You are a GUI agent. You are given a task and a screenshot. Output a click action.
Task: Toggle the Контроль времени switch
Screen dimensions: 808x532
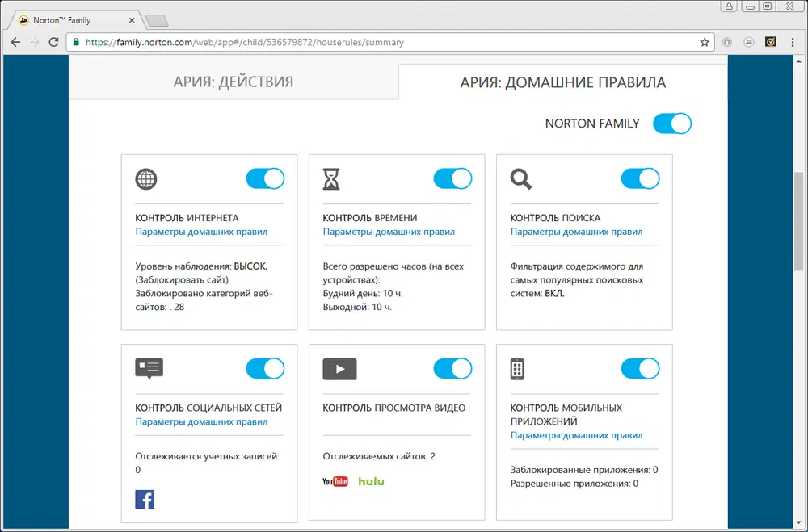(452, 178)
